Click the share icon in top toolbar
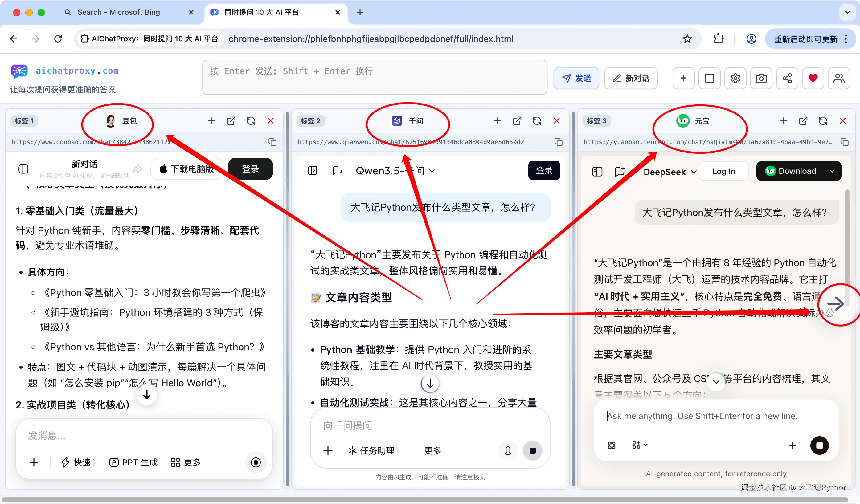This screenshot has height=504, width=860. click(x=787, y=78)
